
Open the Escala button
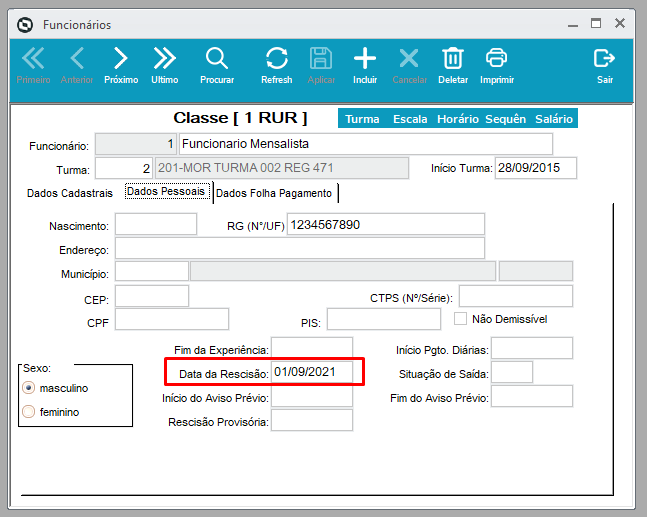click(x=410, y=119)
